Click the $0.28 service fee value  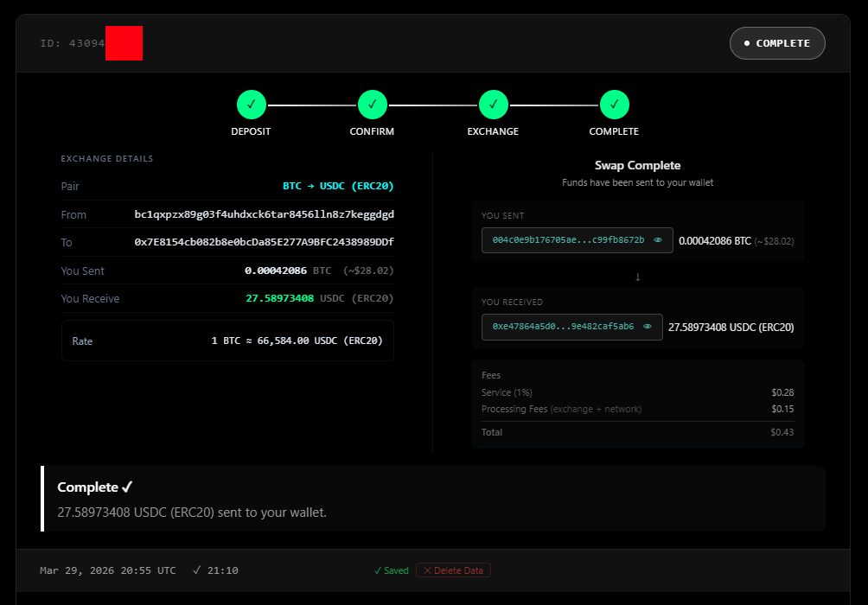782,392
